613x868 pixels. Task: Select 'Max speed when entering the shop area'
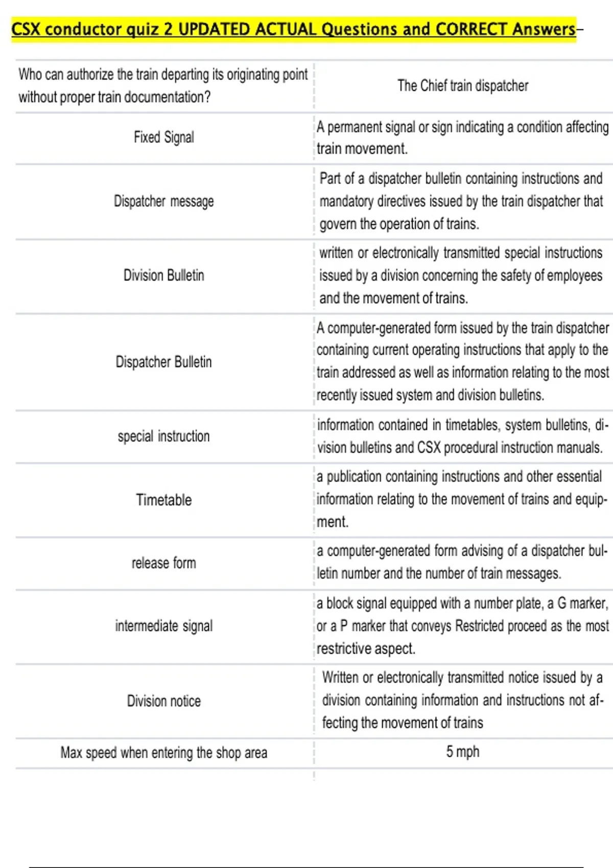tap(164, 753)
